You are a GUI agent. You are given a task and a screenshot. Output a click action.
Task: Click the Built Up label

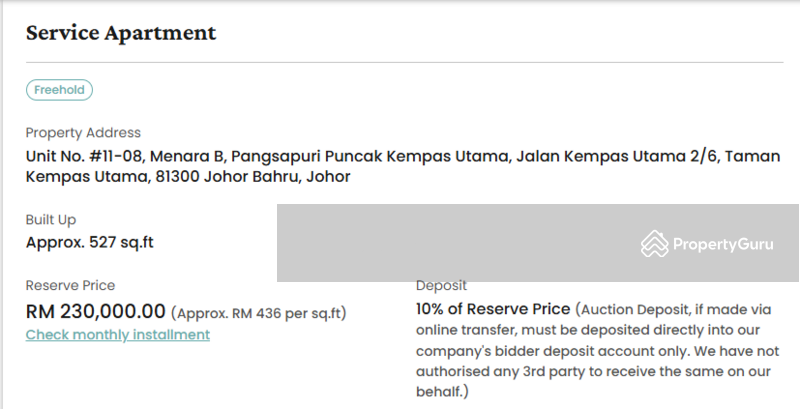[x=51, y=220]
